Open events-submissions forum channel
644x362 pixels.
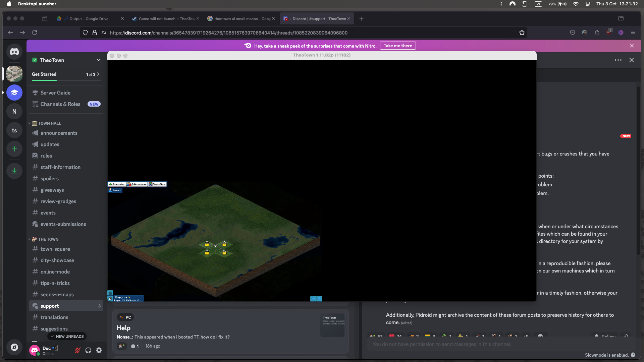pos(66,224)
